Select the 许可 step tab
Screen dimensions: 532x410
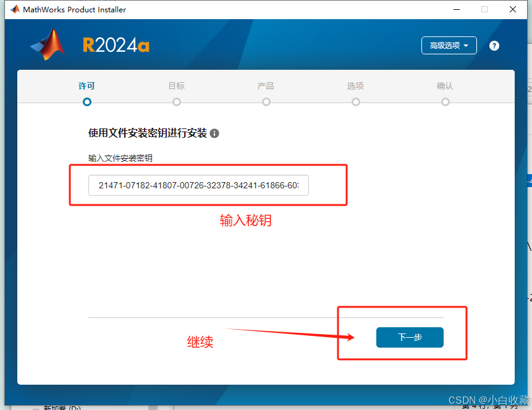[x=87, y=86]
